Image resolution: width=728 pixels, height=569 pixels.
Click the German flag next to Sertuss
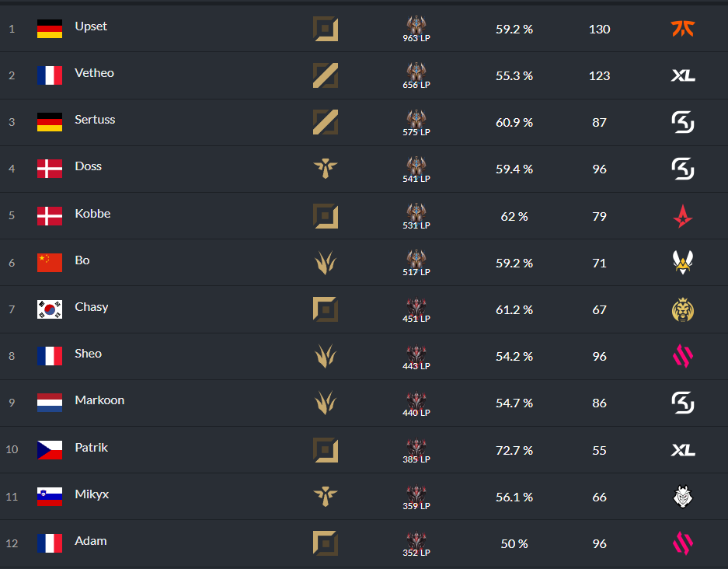tap(50, 122)
